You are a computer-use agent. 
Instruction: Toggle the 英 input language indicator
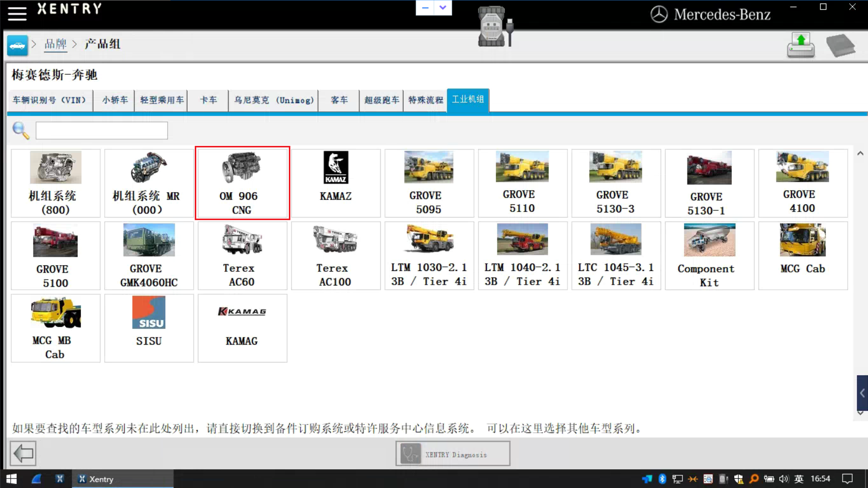coord(799,479)
